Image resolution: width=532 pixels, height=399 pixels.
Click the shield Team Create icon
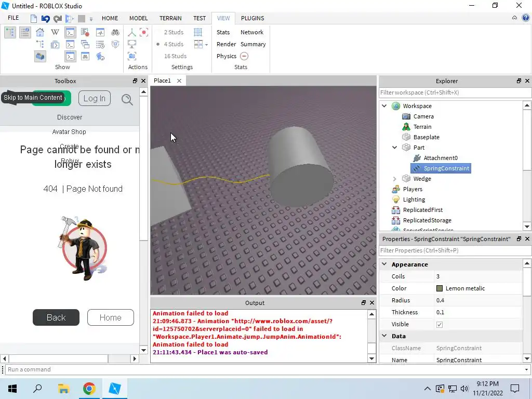[x=115, y=44]
